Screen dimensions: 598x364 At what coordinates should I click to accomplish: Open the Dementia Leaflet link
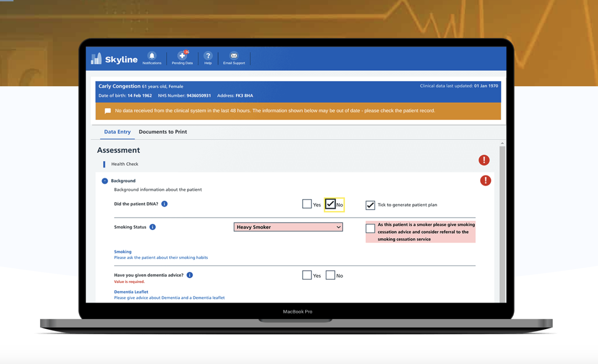click(x=131, y=292)
